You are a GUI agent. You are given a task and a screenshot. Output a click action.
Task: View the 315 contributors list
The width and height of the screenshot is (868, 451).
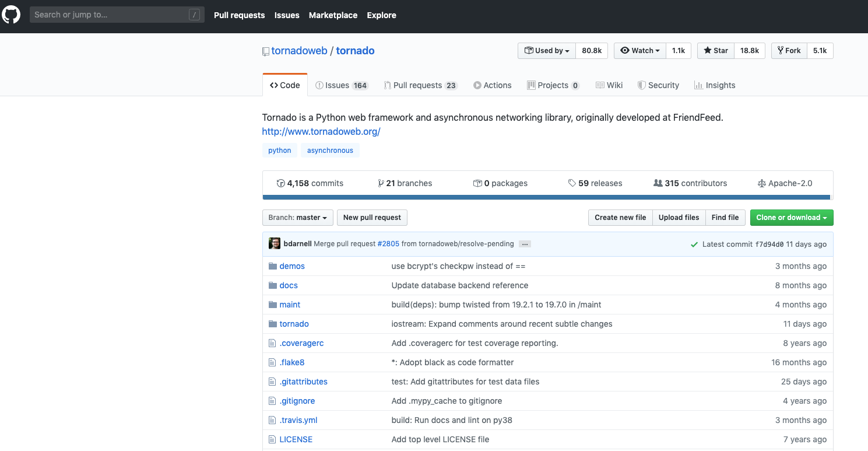[x=690, y=183]
